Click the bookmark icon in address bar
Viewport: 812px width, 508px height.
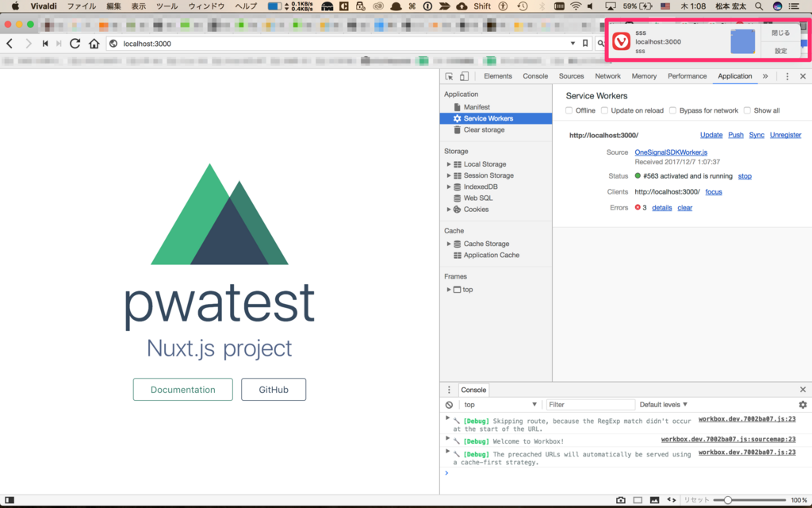click(x=585, y=44)
